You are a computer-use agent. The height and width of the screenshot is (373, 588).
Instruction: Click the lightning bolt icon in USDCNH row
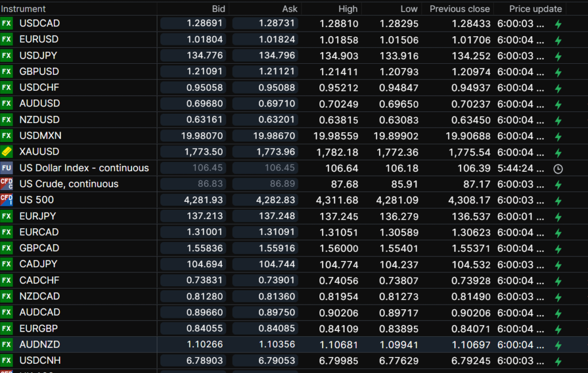coord(558,362)
